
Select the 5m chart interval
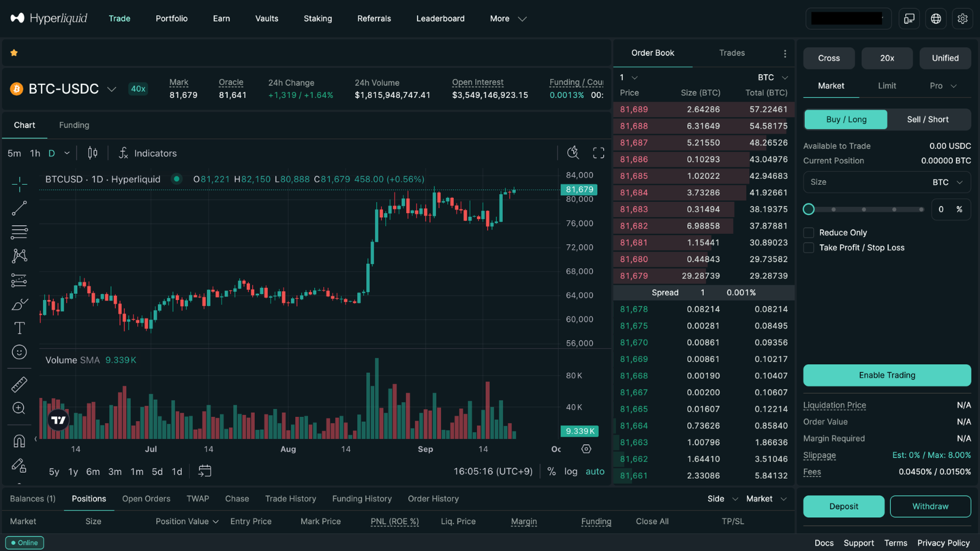click(14, 153)
